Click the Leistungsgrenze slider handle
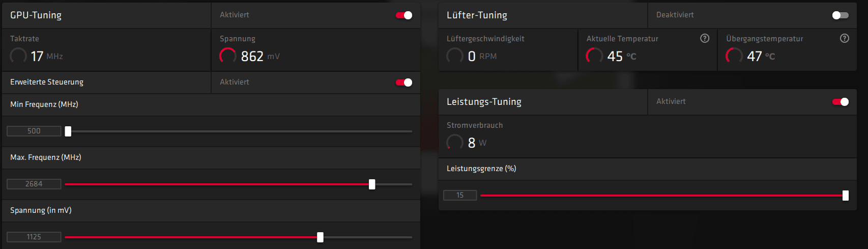 pos(845,196)
